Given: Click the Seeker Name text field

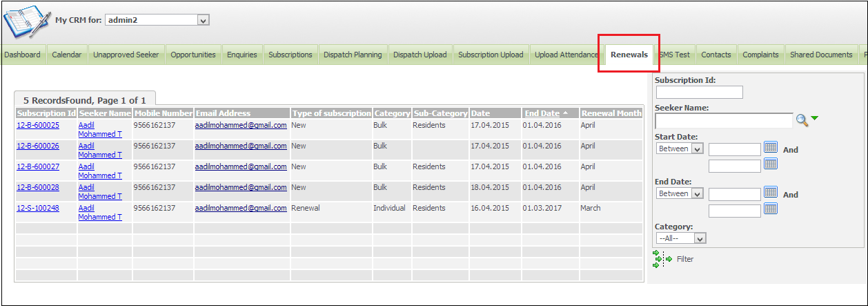Looking at the screenshot, I should 723,121.
